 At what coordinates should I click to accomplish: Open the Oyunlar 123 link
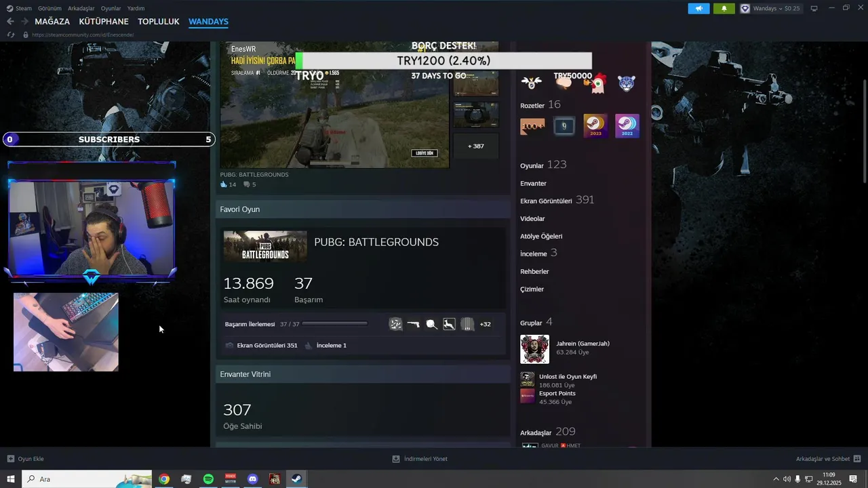[x=543, y=165]
